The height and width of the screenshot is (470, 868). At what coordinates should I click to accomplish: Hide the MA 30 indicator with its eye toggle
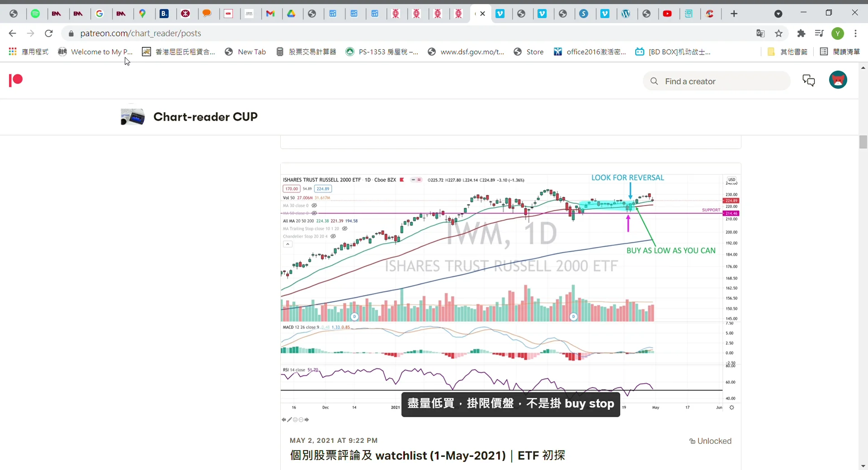(315, 206)
